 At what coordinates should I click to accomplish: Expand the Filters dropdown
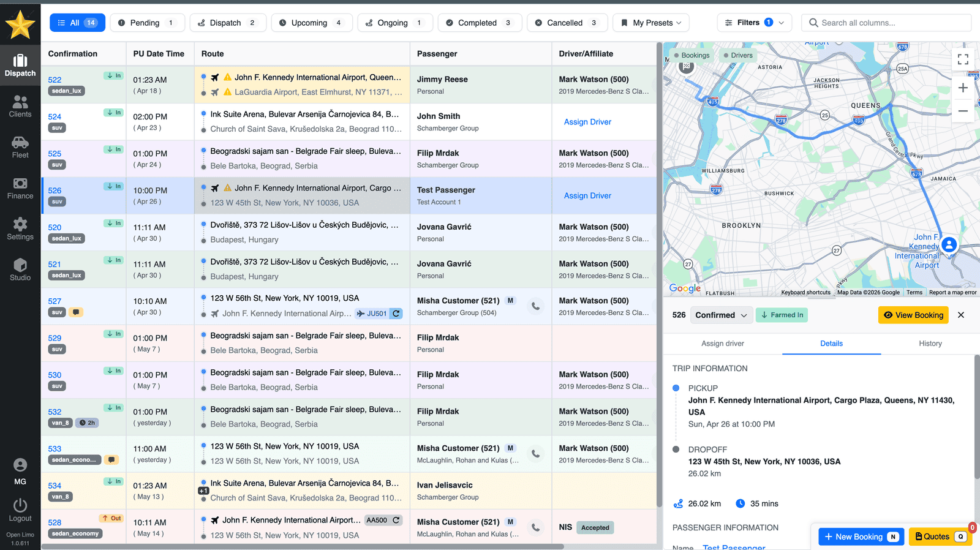click(x=755, y=23)
